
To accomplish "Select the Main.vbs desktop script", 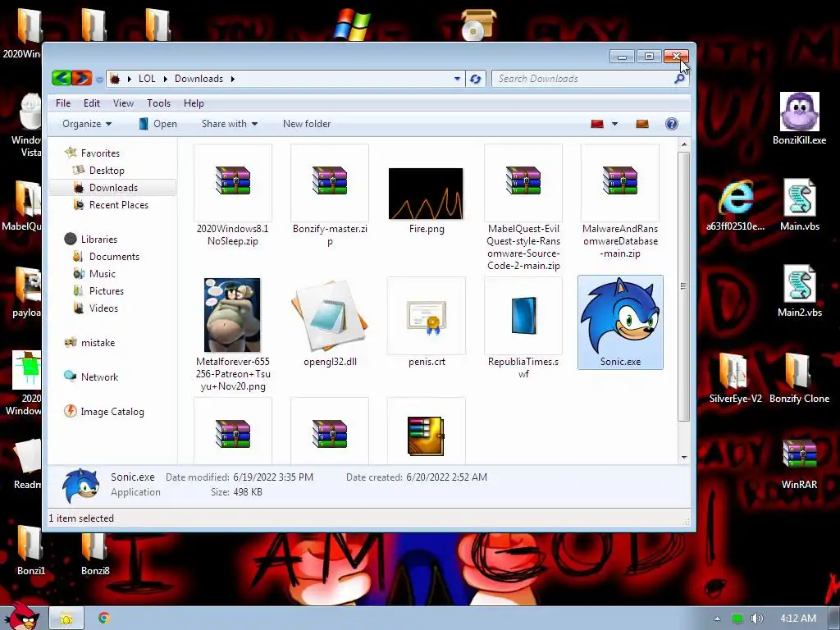I will click(x=799, y=205).
